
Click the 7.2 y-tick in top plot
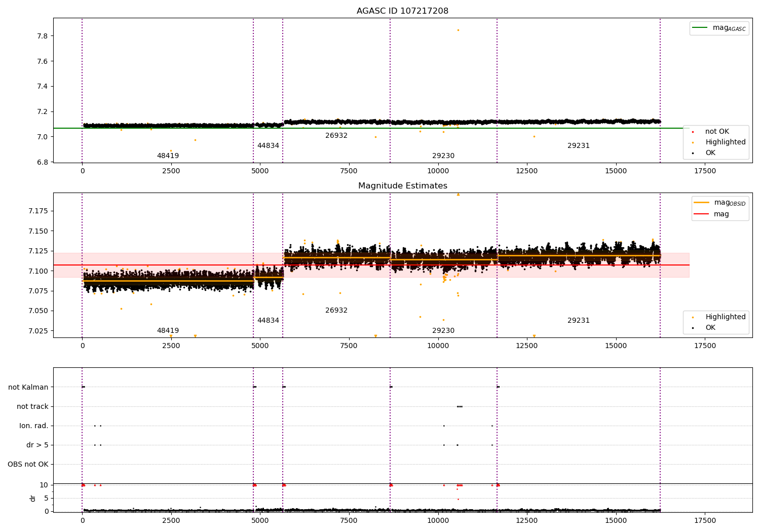[x=42, y=112]
